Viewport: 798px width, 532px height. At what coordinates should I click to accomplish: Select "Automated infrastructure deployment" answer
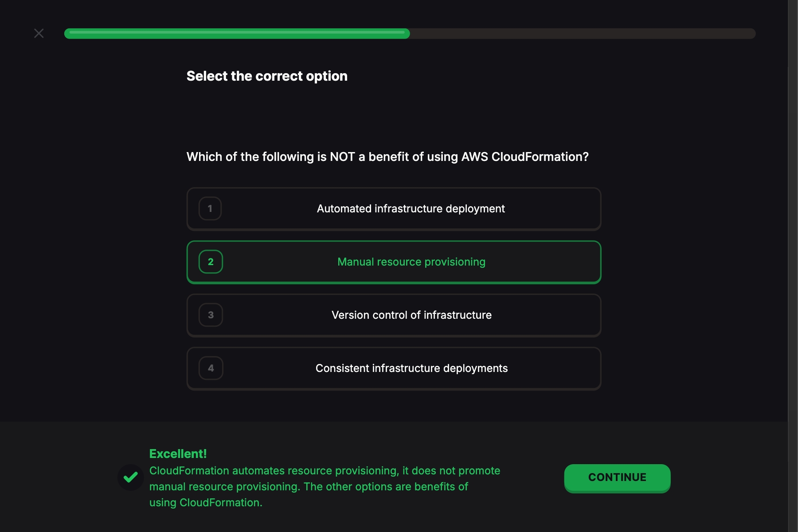pos(411,209)
